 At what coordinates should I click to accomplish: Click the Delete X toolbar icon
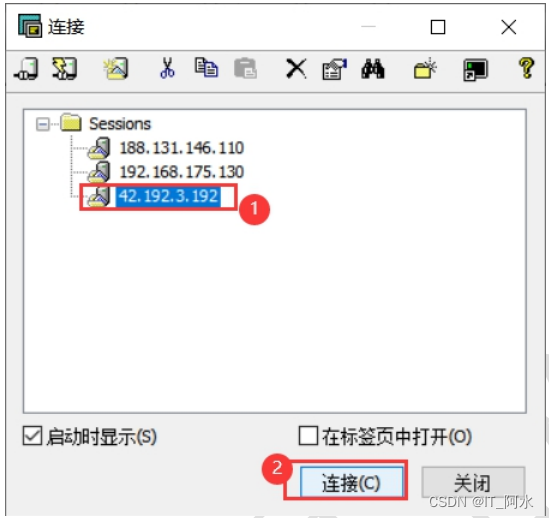pyautogui.click(x=296, y=68)
